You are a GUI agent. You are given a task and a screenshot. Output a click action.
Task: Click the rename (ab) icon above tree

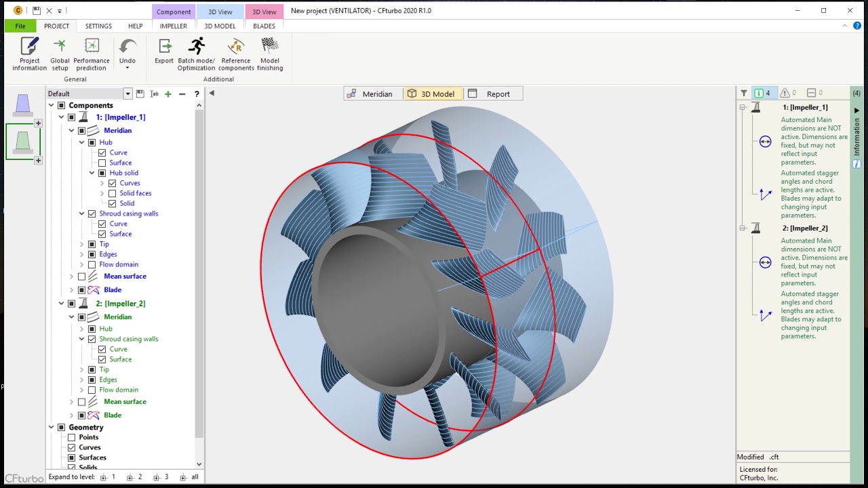point(155,94)
